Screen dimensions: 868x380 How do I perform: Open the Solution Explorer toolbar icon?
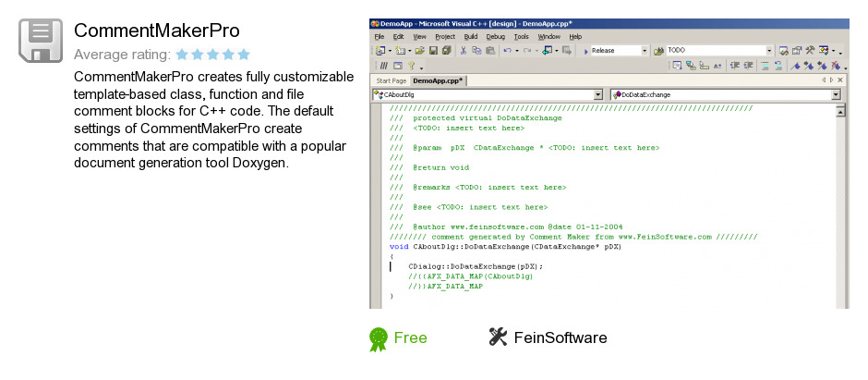tap(783, 51)
